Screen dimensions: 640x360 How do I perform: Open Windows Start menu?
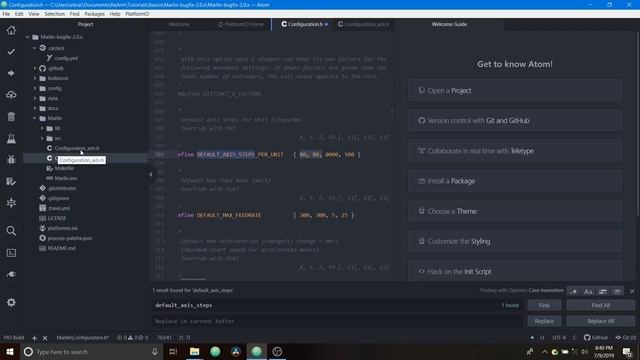click(x=10, y=351)
